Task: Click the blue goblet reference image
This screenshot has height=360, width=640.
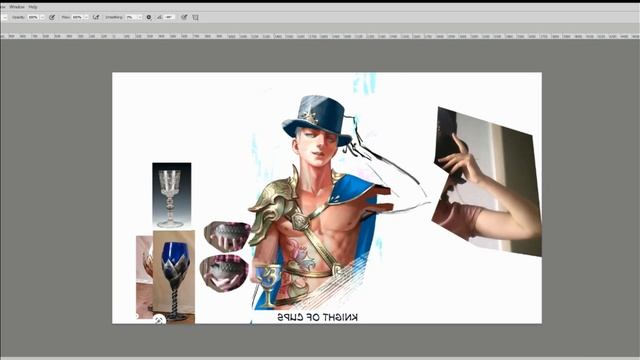Action: (x=174, y=277)
